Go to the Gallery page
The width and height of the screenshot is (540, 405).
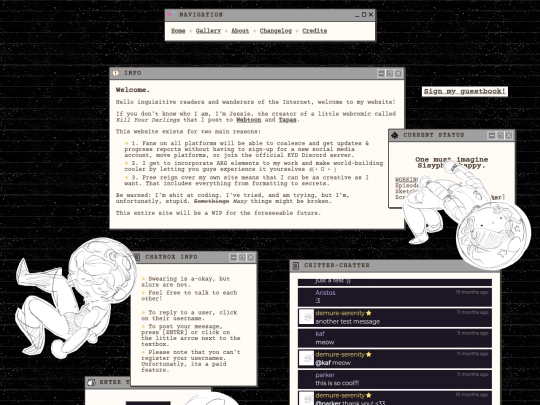click(x=208, y=31)
